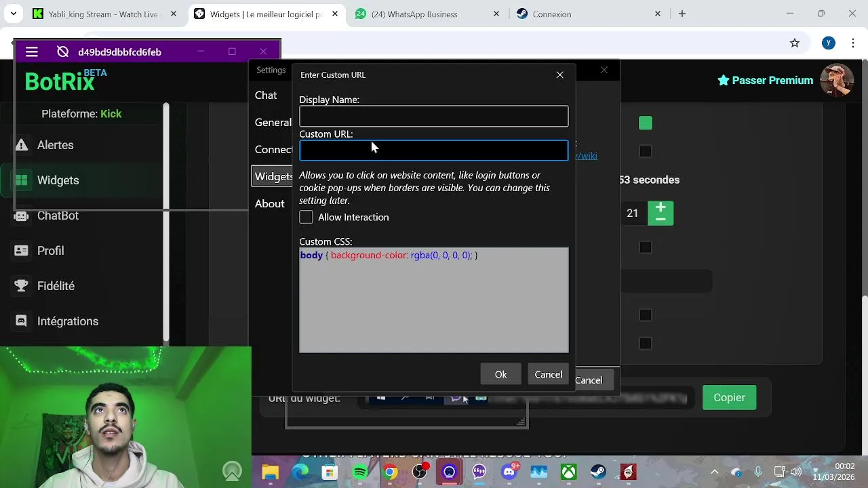Switch to Chrome in the taskbar
This screenshot has width=868, height=488.
pyautogui.click(x=390, y=472)
